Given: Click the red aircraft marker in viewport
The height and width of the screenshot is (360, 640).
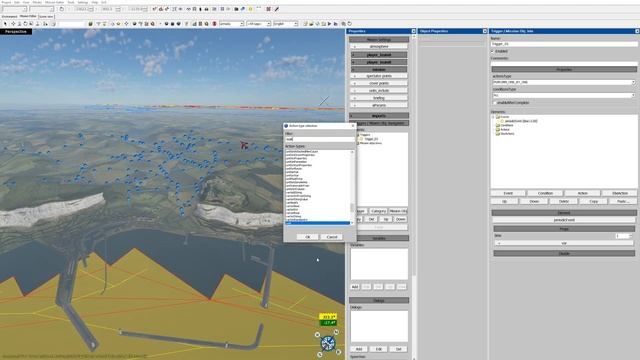Looking at the screenshot, I should click(x=244, y=145).
